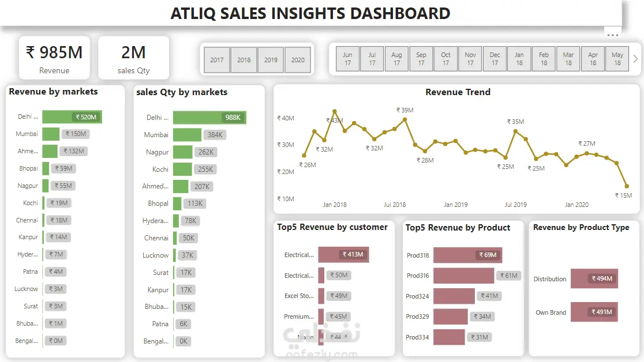The image size is (644, 362).
Task: Click the ₹15M last trend data point
Action: (627, 186)
